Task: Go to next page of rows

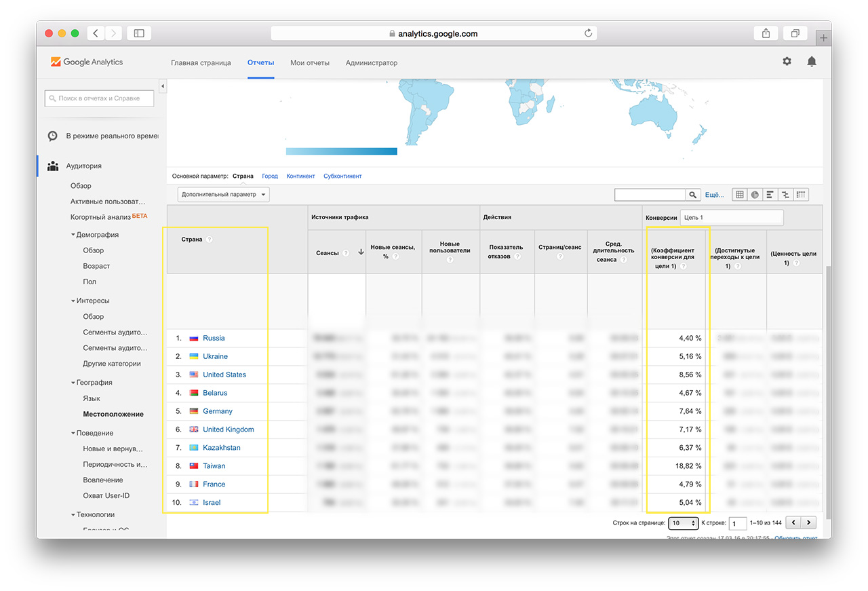Action: point(808,522)
